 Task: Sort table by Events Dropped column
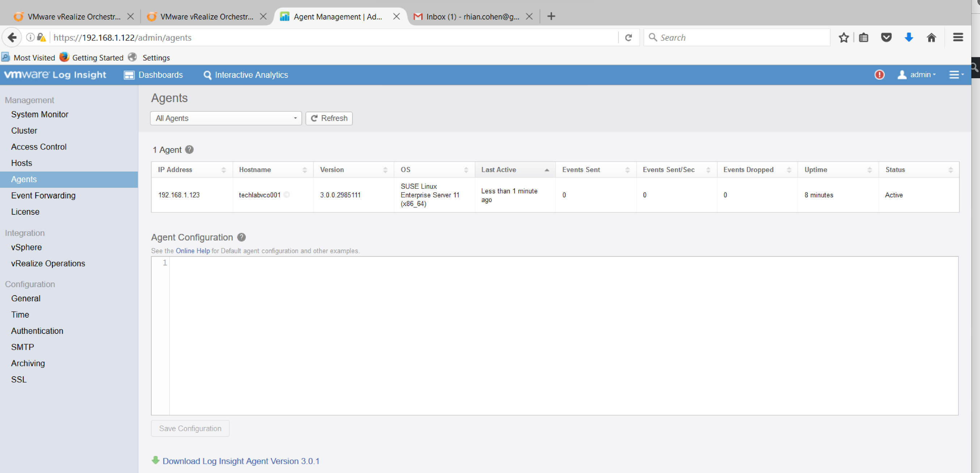tap(757, 169)
